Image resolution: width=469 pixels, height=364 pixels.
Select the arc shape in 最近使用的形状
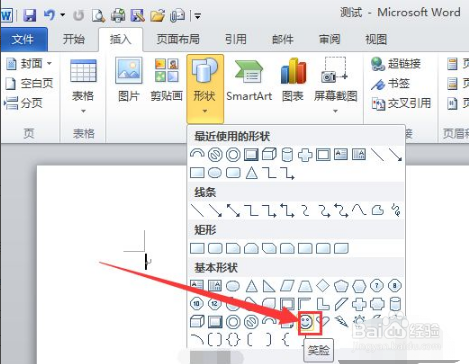(x=197, y=154)
